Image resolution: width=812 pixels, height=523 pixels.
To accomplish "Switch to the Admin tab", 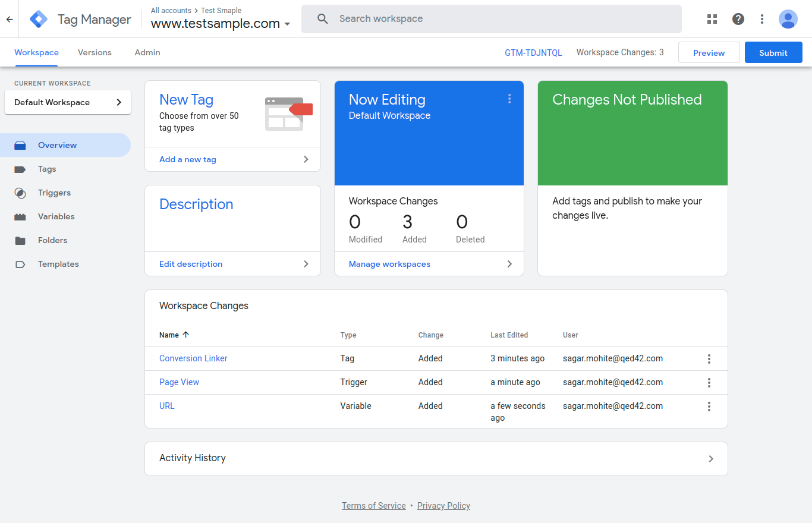I will coord(147,52).
